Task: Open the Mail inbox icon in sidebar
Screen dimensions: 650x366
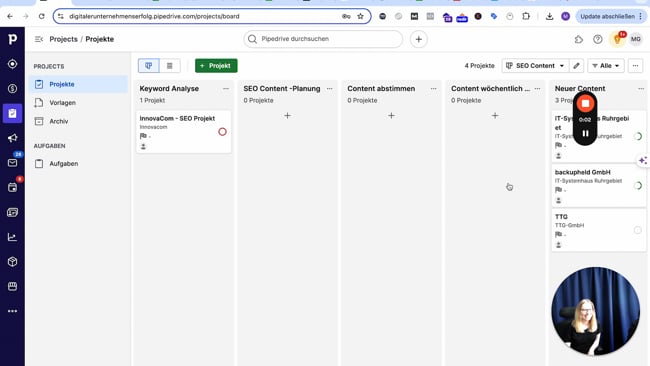Action: [12, 162]
